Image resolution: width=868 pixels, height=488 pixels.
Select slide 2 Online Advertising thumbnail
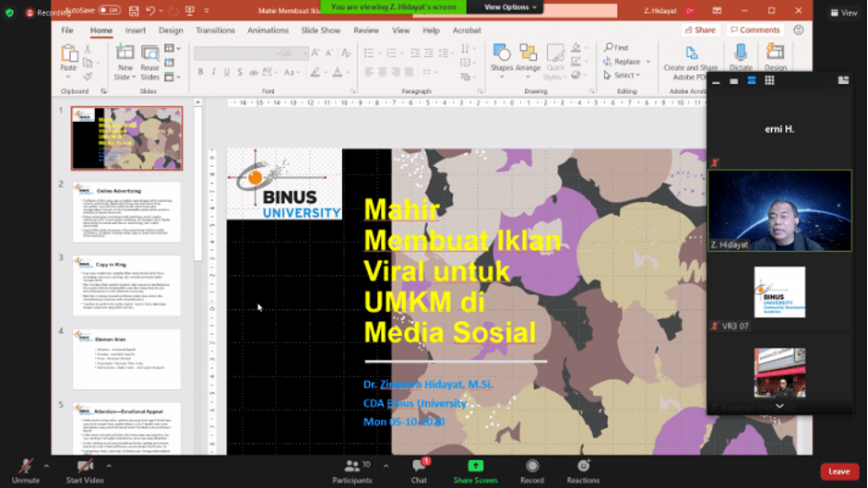[x=126, y=212]
